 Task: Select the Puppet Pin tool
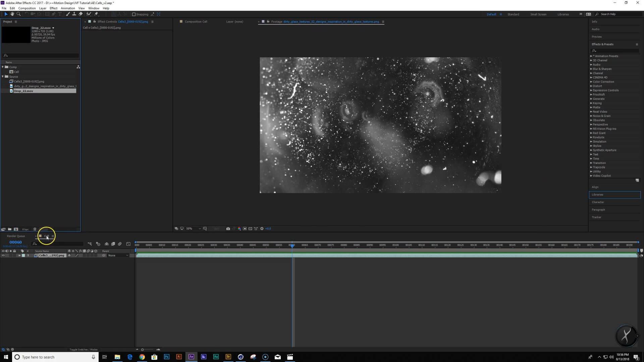click(x=96, y=14)
